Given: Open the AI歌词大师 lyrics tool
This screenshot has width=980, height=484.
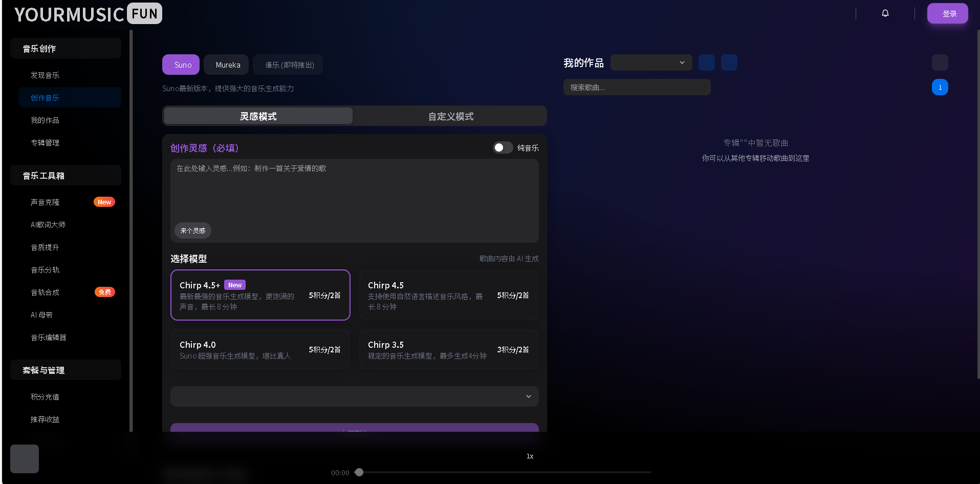Looking at the screenshot, I should (x=49, y=224).
